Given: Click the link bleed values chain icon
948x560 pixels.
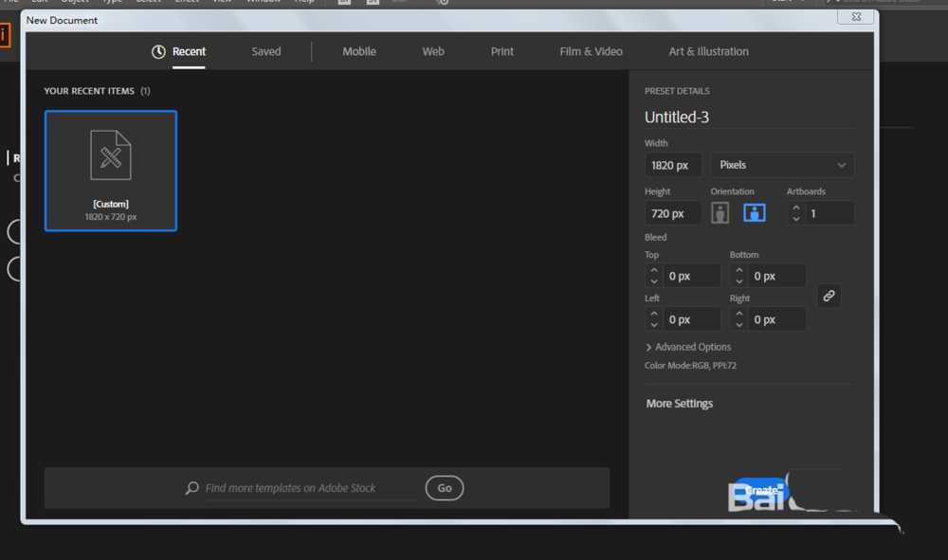Looking at the screenshot, I should point(829,296).
